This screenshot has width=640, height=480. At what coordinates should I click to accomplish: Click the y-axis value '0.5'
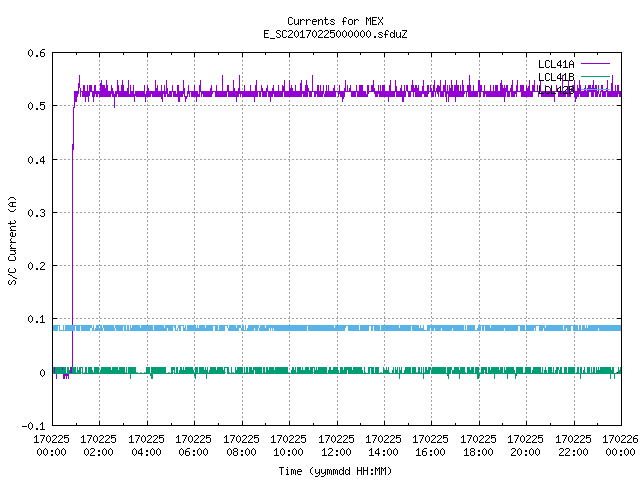coord(36,106)
